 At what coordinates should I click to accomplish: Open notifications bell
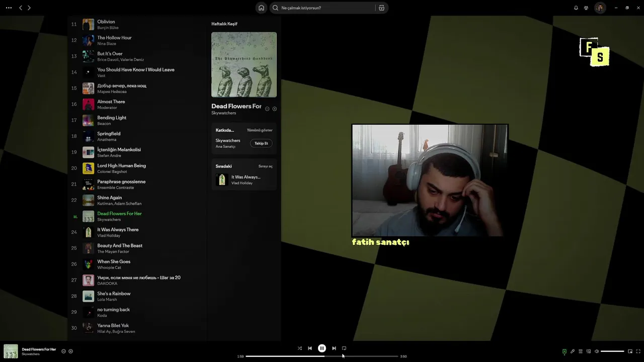coord(576,8)
